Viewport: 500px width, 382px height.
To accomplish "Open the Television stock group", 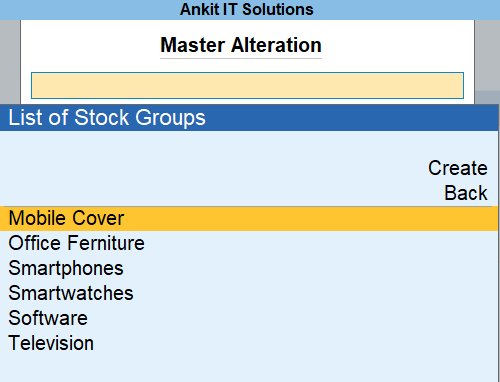I will (x=51, y=343).
